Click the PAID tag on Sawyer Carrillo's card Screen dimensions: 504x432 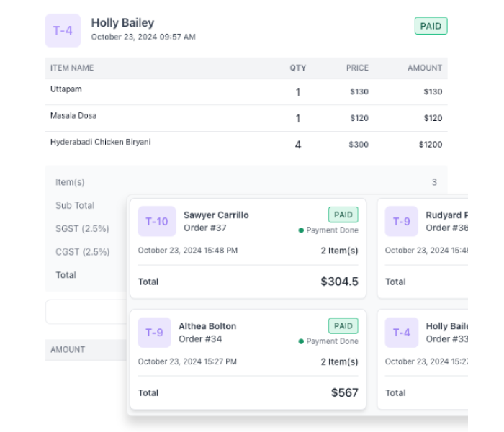click(x=343, y=215)
